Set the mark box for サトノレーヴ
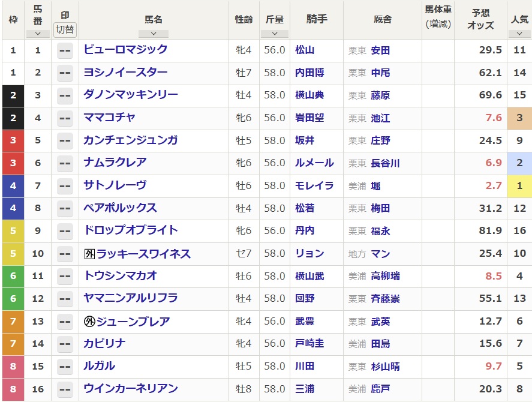 click(x=65, y=186)
